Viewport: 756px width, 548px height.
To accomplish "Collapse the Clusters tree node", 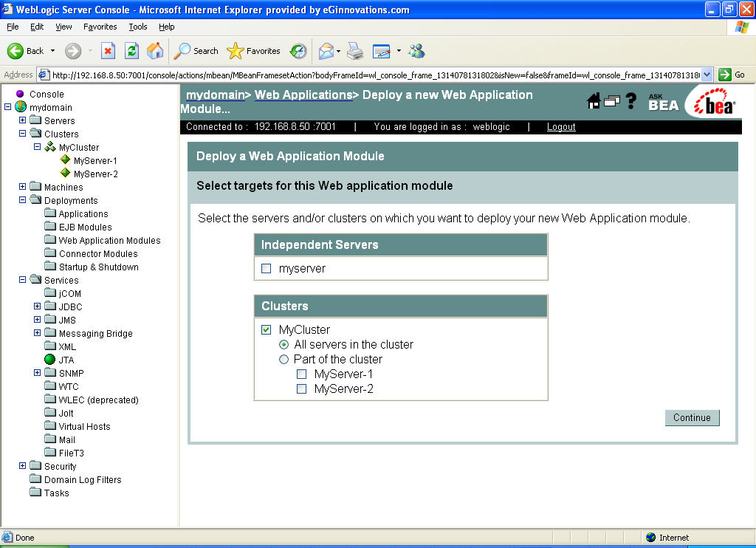I will (x=23, y=133).
